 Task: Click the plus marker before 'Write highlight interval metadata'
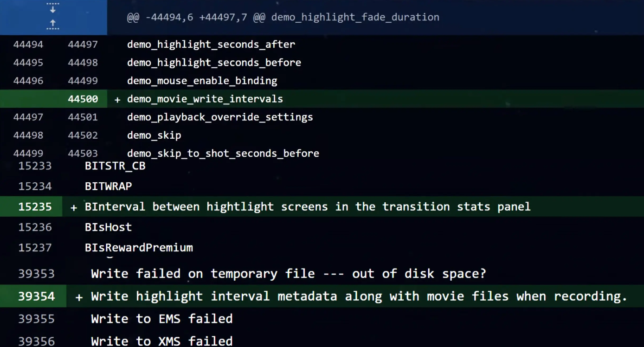point(79,297)
